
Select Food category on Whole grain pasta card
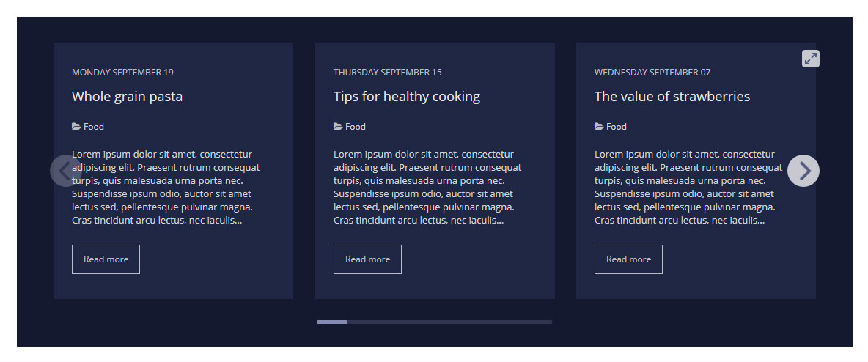[x=94, y=127]
